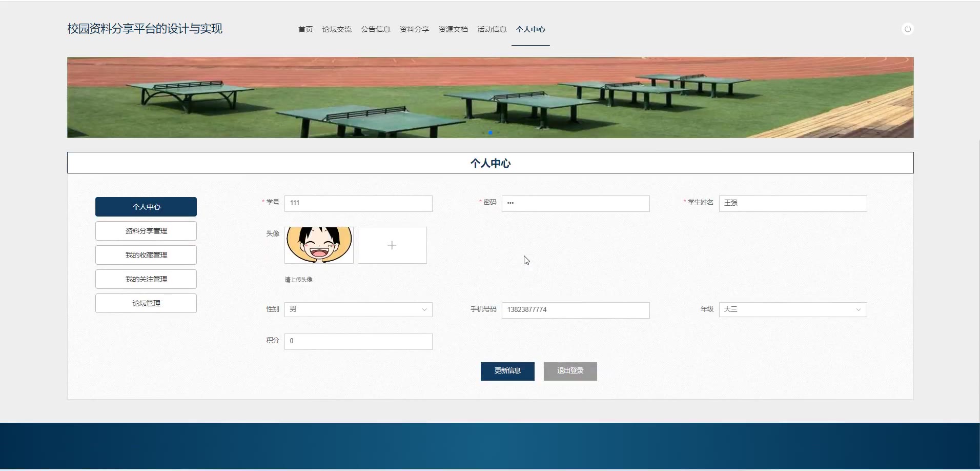Select 资源文档 in the top navigation

click(453, 29)
